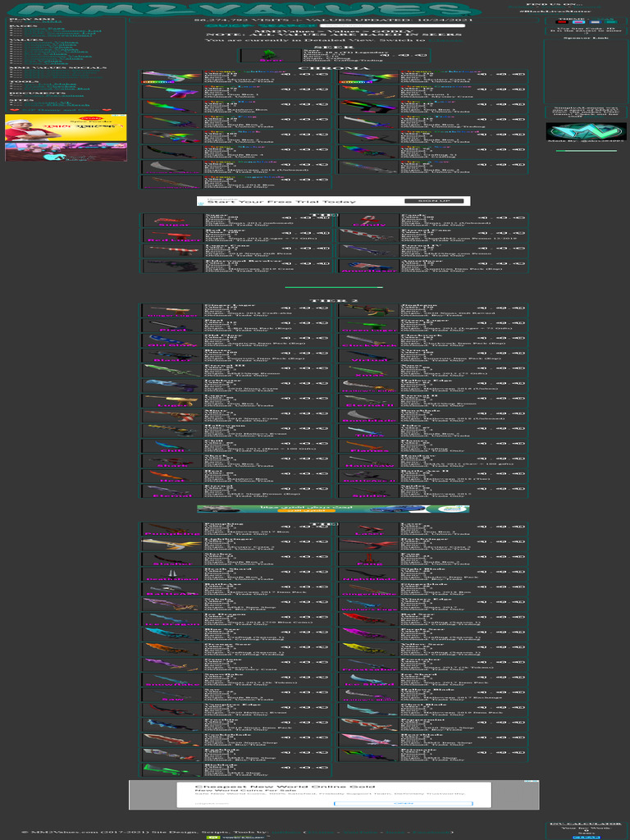The image size is (630, 840).
Task: Select the Virtual knife image
Action: pos(370,356)
